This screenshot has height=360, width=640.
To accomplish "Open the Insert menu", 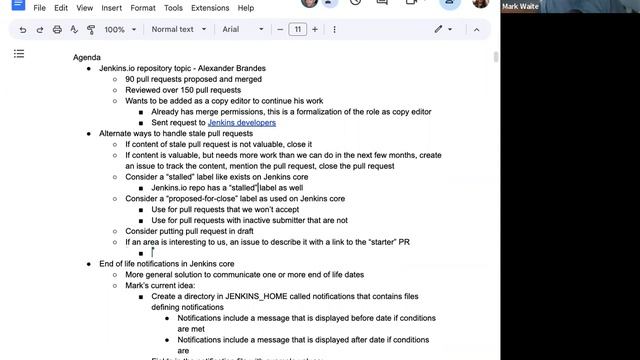I will click(111, 8).
